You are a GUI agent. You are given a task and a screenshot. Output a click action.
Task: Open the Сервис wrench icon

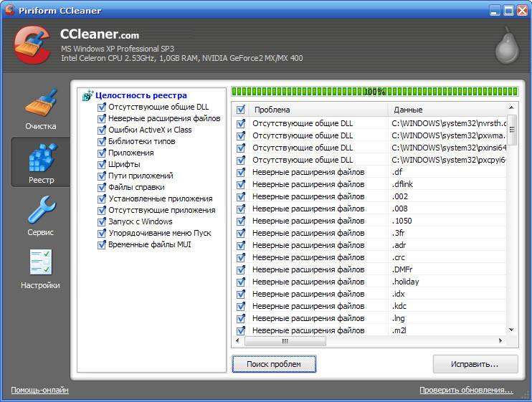pyautogui.click(x=41, y=211)
